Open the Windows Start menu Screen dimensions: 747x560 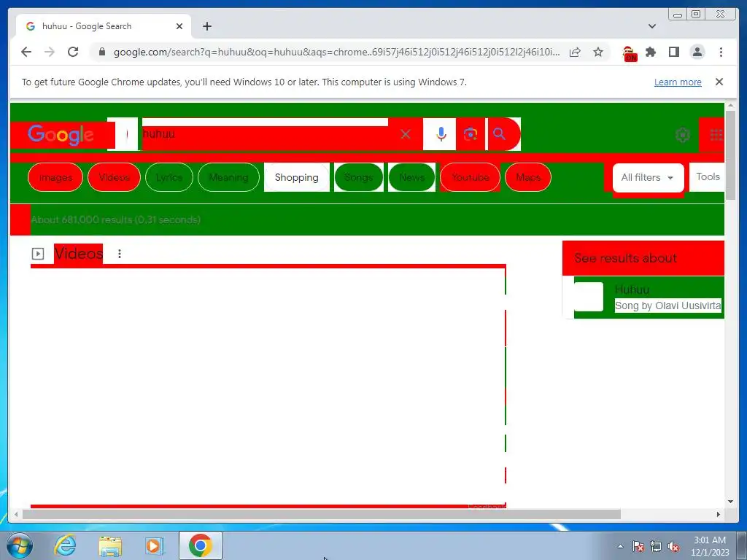coord(20,545)
